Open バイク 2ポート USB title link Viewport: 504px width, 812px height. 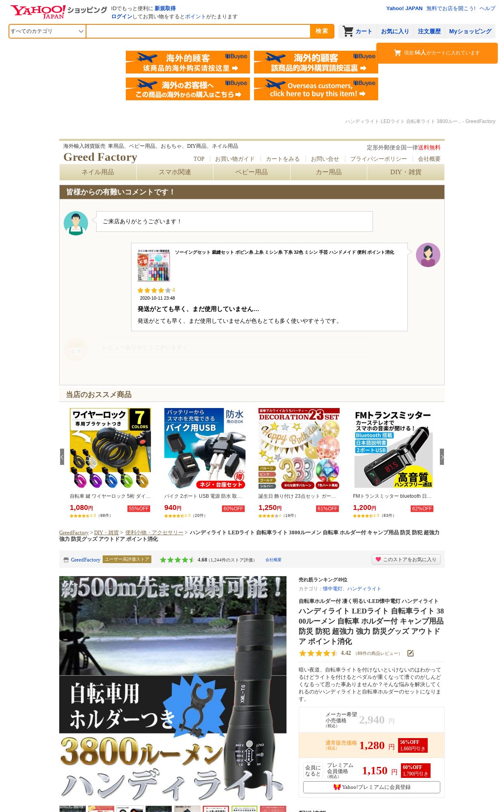[x=203, y=496]
